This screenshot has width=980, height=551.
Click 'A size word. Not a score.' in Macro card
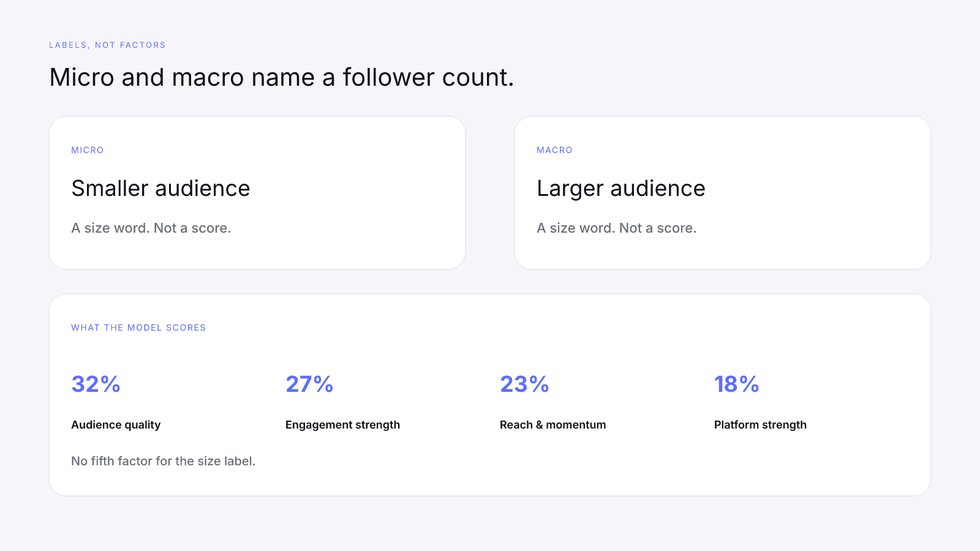pos(617,228)
